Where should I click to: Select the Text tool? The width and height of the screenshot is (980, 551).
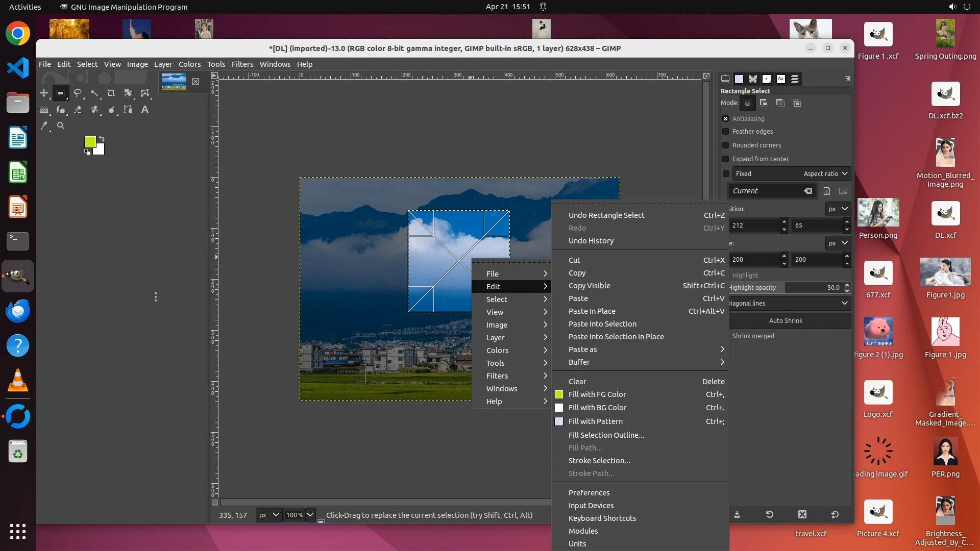145,109
